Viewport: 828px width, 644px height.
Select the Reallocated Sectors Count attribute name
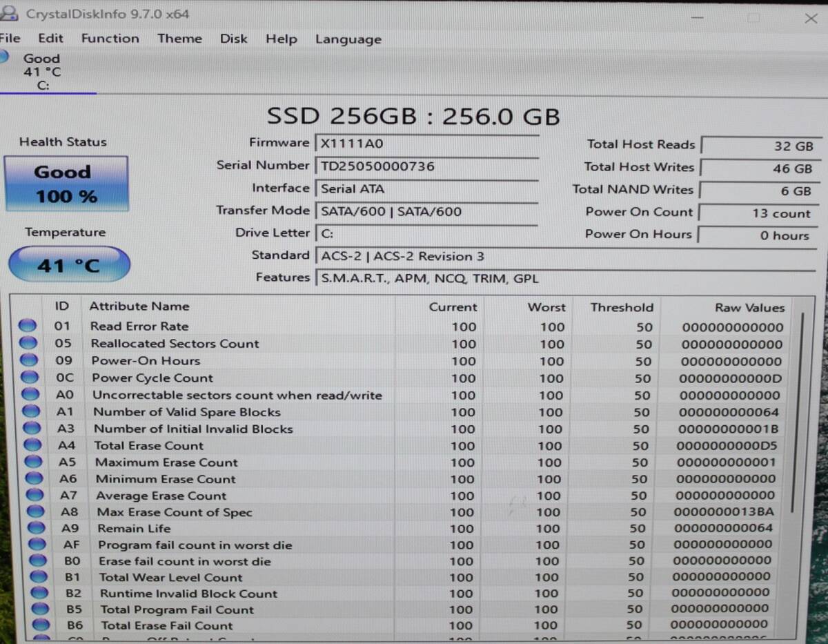point(175,343)
